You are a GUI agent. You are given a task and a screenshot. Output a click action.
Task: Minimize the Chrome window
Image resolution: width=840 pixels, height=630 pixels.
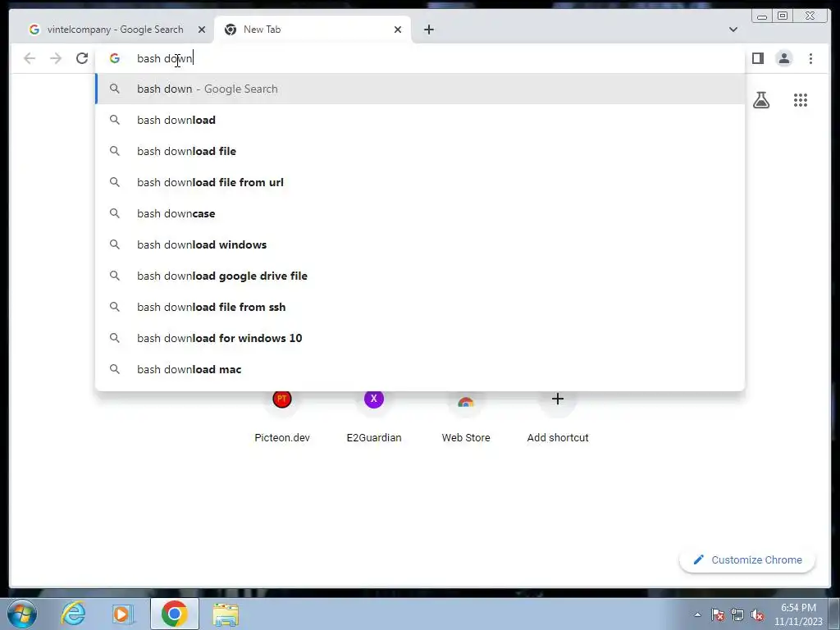click(762, 16)
